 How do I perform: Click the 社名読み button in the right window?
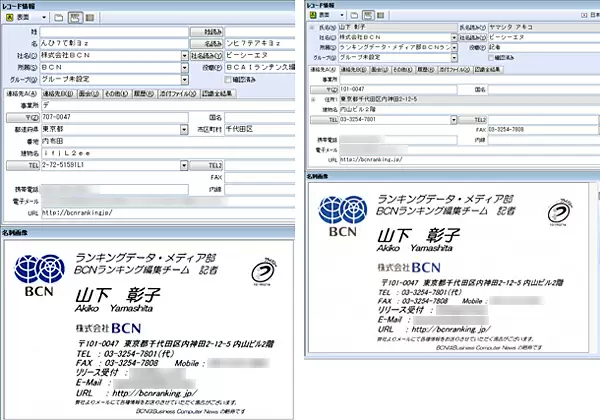(x=473, y=37)
